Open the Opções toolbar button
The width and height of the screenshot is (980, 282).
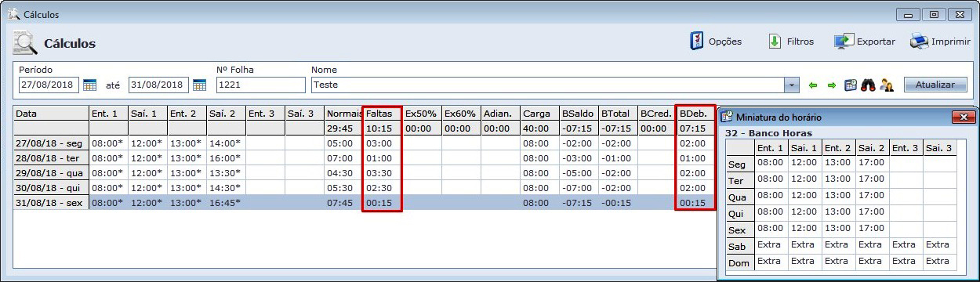[716, 42]
